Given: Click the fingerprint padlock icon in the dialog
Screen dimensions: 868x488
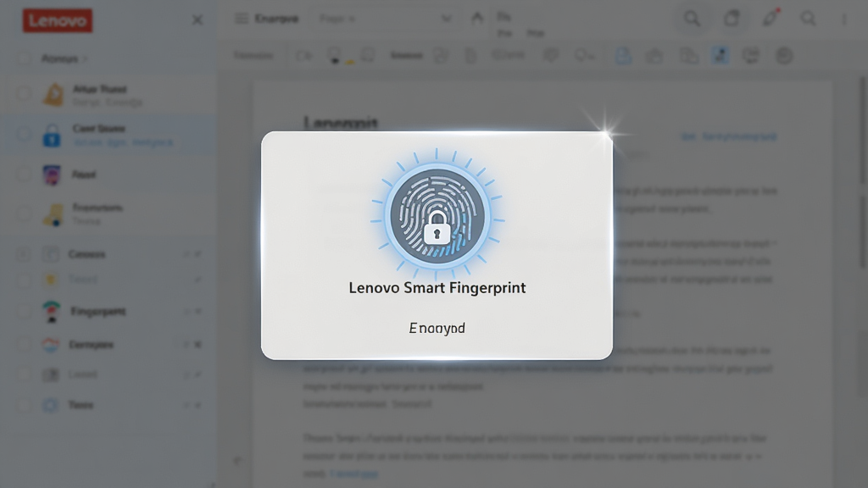Looking at the screenshot, I should [x=437, y=214].
